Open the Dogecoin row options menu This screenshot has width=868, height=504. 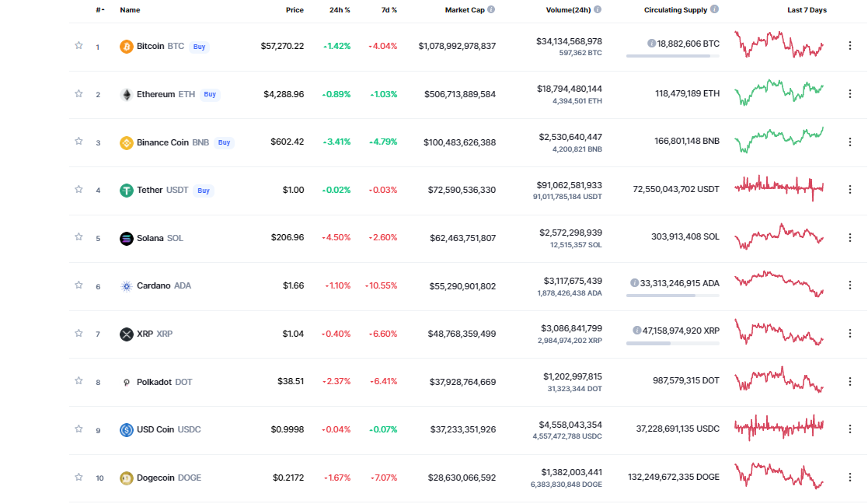point(849,478)
